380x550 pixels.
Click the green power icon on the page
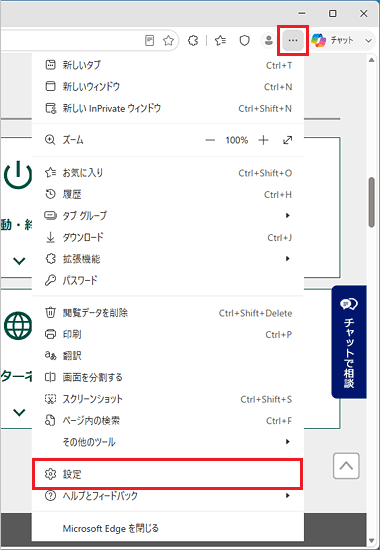[x=18, y=174]
